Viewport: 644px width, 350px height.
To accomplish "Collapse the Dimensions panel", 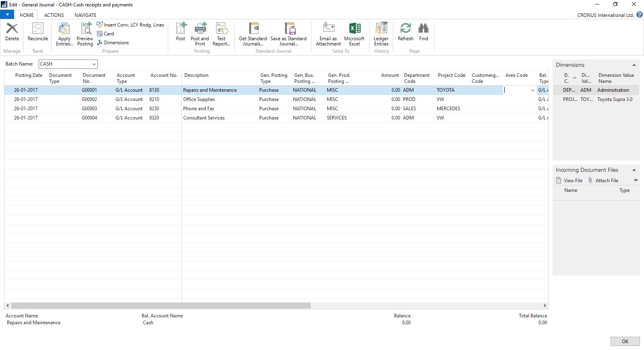I will [634, 65].
